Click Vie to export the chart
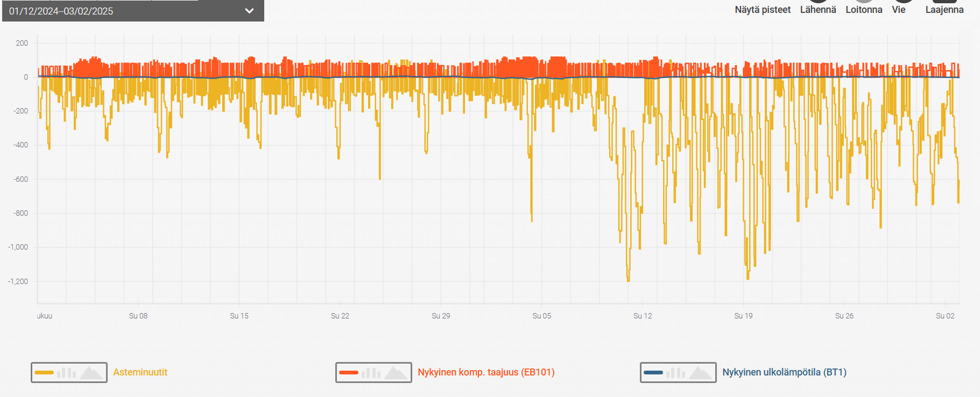 point(899,10)
